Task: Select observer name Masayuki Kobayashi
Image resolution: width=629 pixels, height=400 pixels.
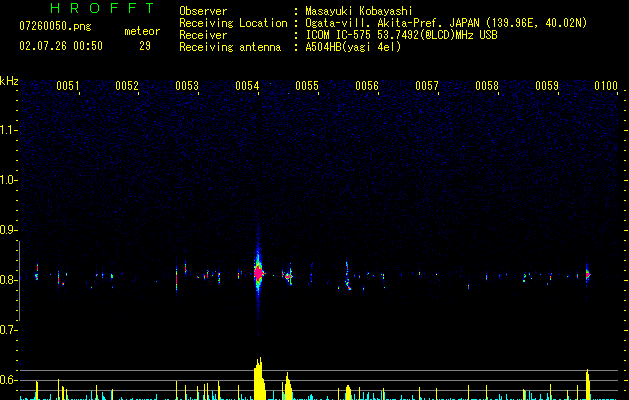Action: (359, 11)
